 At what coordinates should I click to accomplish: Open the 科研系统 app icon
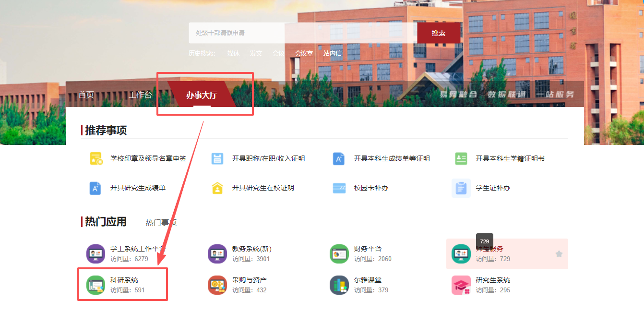95,285
